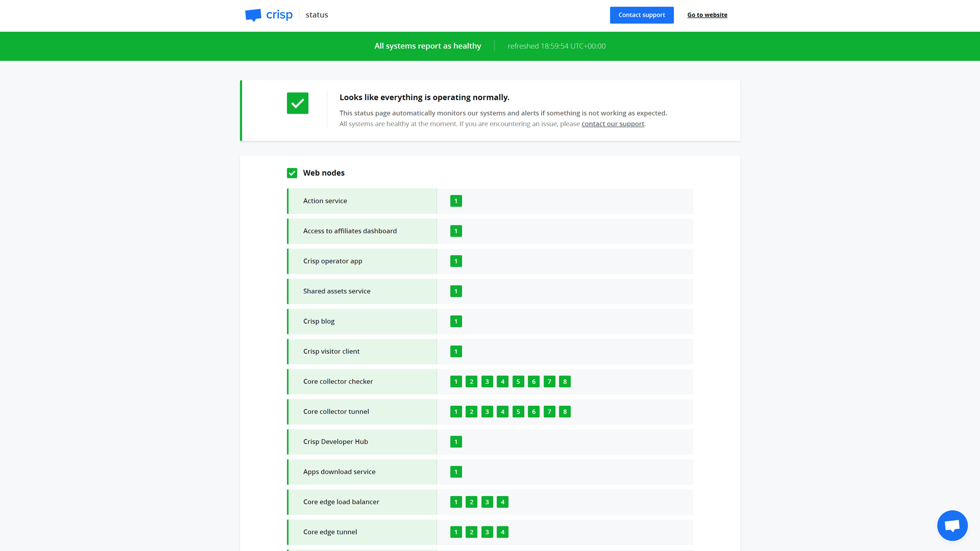This screenshot has width=980, height=551.
Task: Select node 1 badge for Action service
Action: pos(455,201)
